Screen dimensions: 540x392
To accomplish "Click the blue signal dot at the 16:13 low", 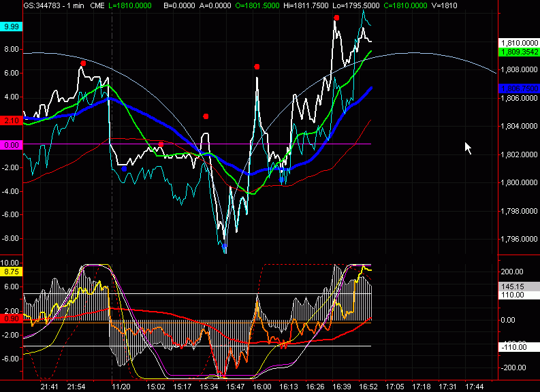I will (281, 180).
